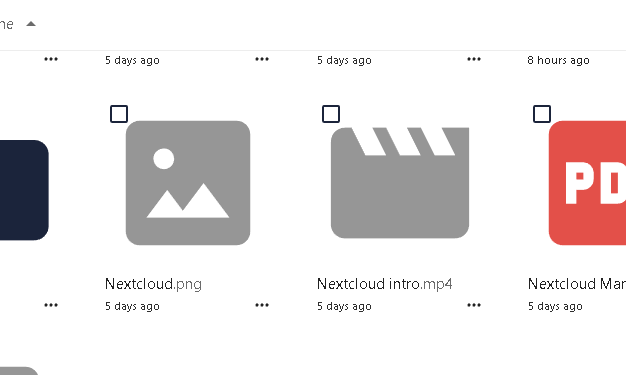Open the Nextcloud.png image file icon
Viewport: 626px width, 375px height.
click(x=188, y=183)
